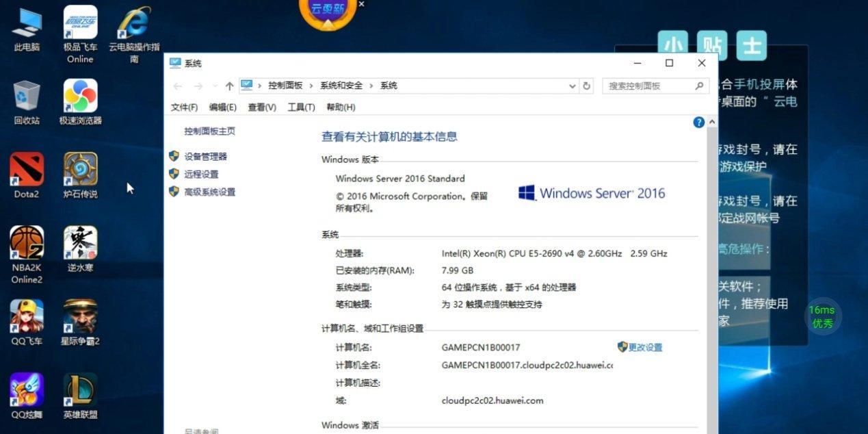The width and height of the screenshot is (868, 434).
Task: Click the Windows Server 2016 Standard text
Action: [400, 179]
